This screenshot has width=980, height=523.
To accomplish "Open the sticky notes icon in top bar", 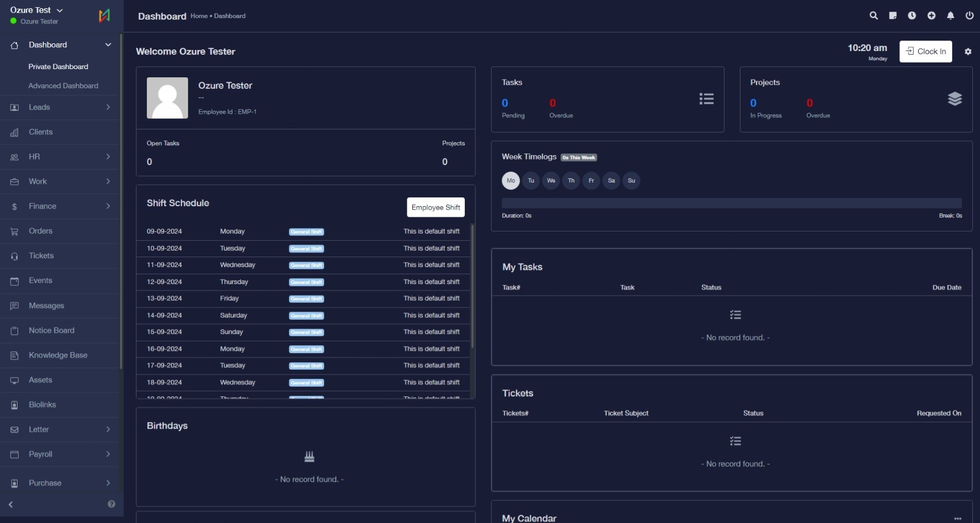I will [x=893, y=16].
